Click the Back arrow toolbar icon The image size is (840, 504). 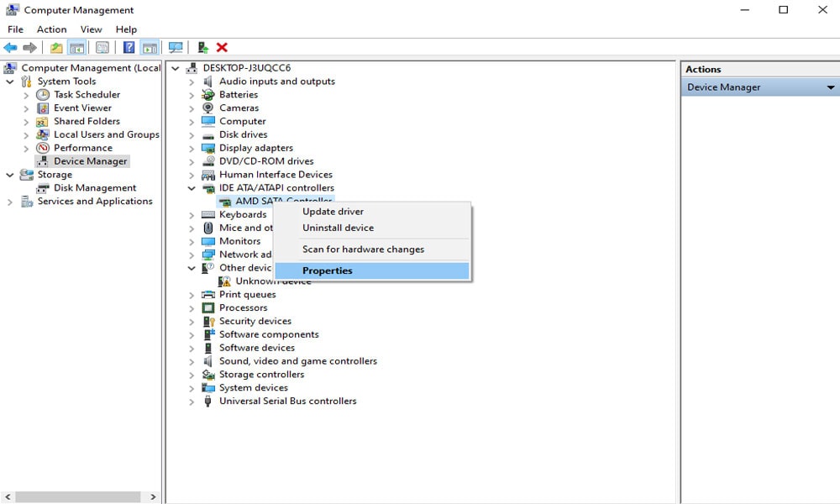click(x=10, y=48)
